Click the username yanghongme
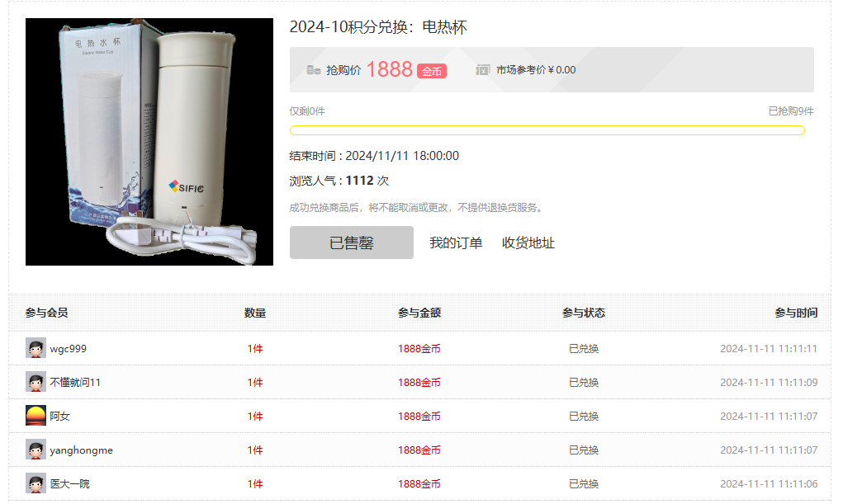Viewport: 843px width, 504px height. pos(81,450)
